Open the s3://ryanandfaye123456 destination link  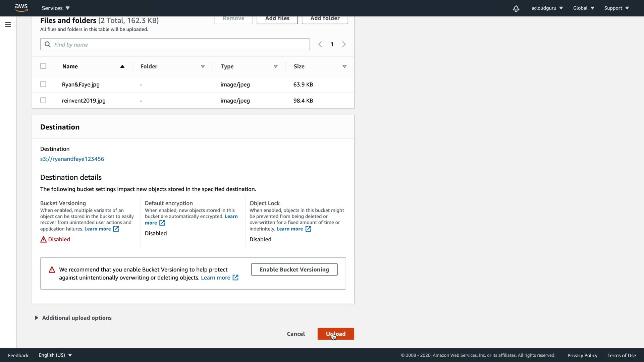[x=72, y=159]
